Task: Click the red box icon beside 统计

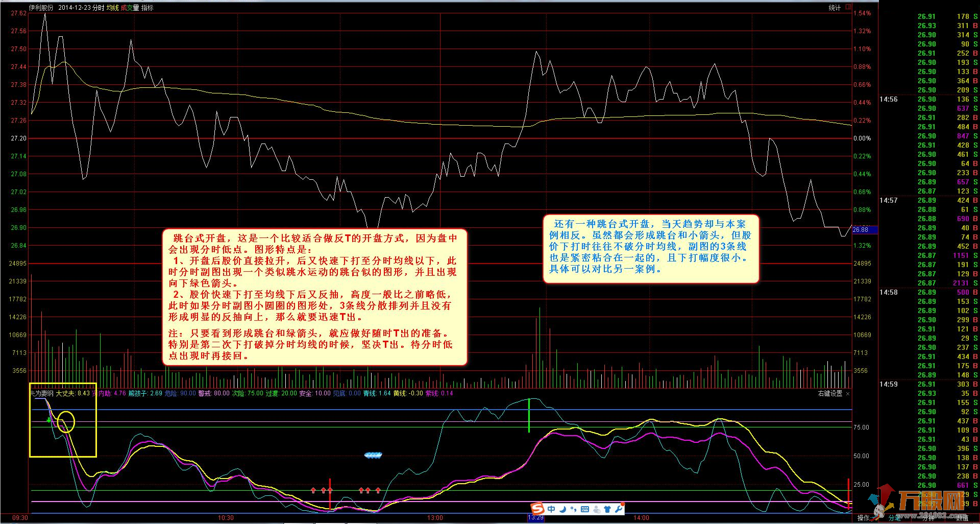Action: [848, 7]
